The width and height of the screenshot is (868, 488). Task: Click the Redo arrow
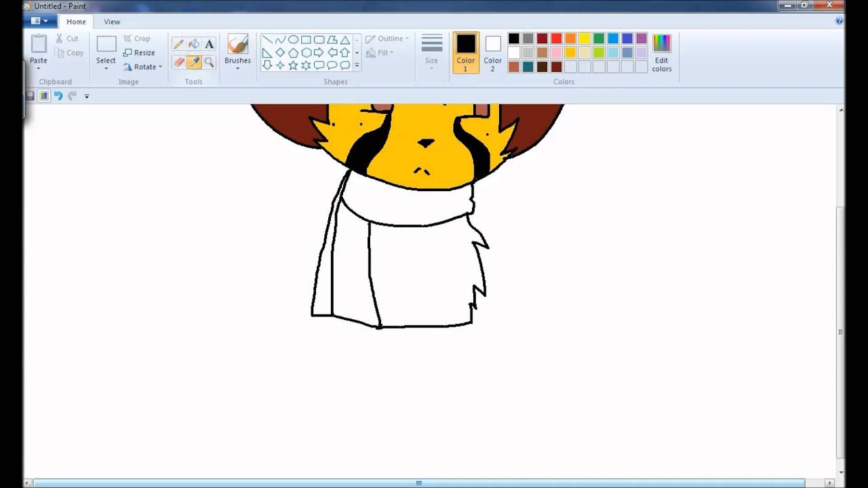point(72,96)
